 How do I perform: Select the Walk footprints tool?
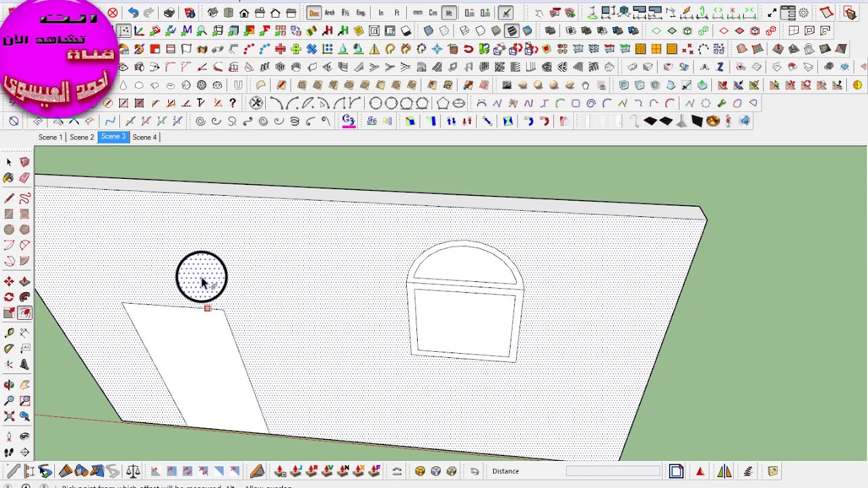click(x=9, y=452)
